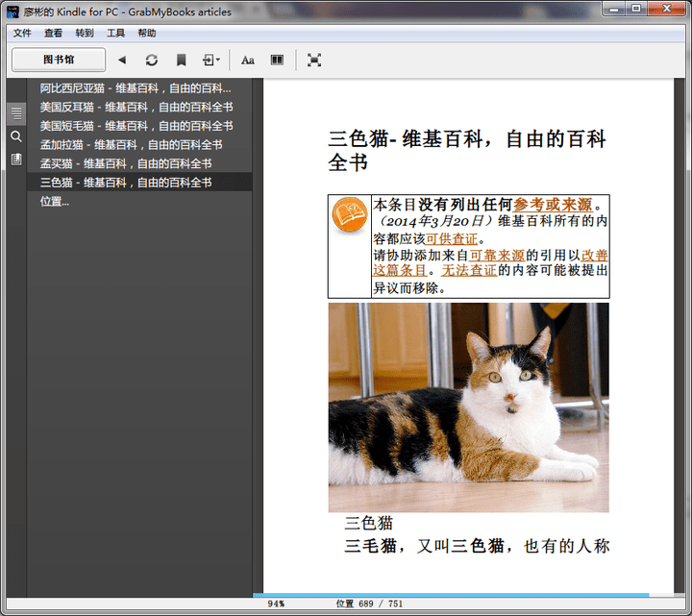
Task: Open the 文件 menu
Action: tap(22, 33)
